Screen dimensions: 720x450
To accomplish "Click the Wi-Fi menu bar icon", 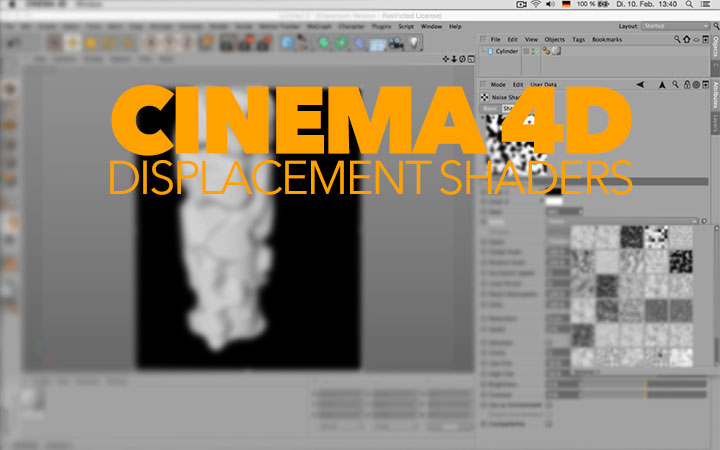I will point(536,4).
